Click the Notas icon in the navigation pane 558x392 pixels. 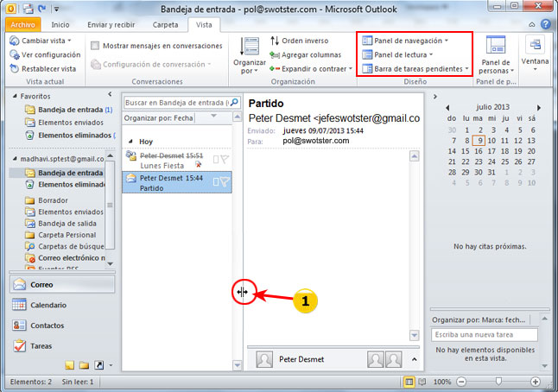coord(69,365)
